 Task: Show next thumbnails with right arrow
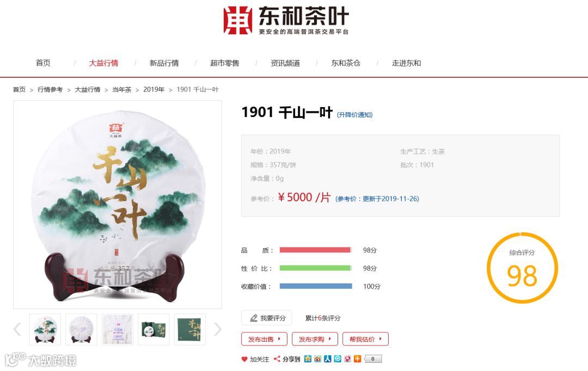(x=217, y=330)
